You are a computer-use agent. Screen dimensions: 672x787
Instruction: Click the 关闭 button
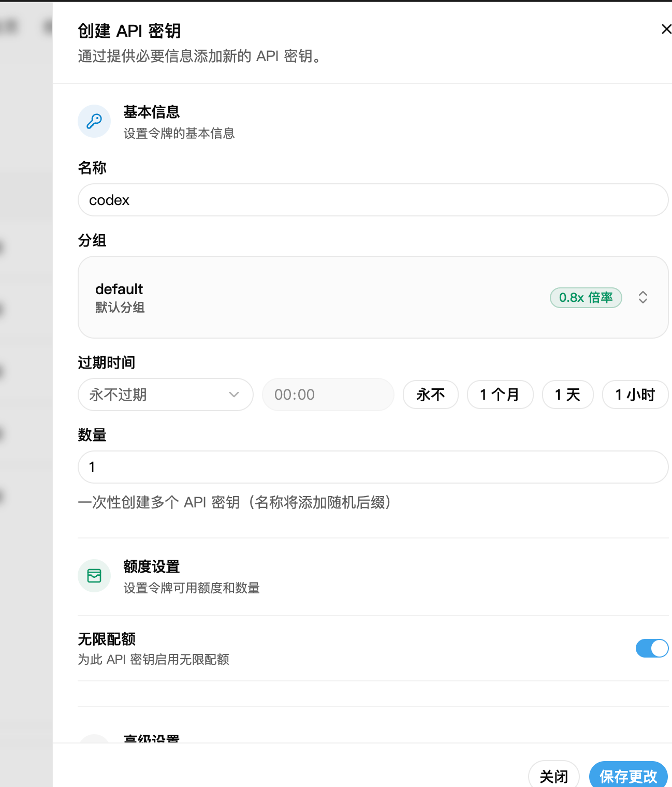click(554, 776)
